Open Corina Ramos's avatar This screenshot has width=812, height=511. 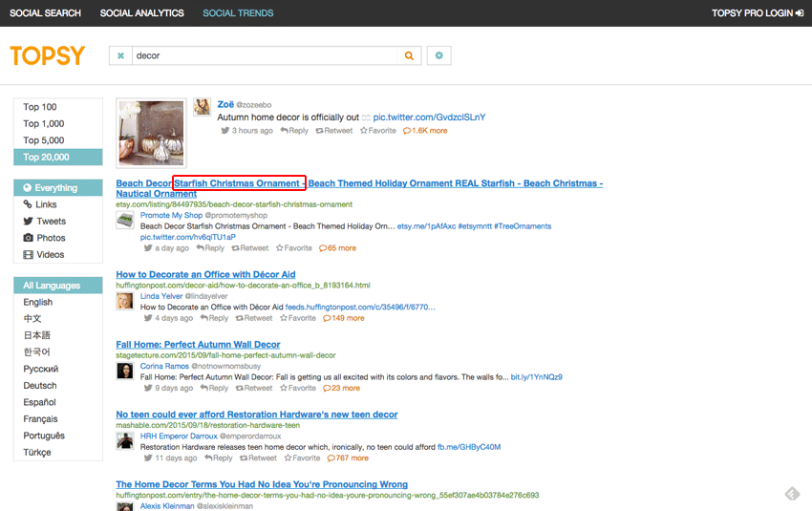125,371
